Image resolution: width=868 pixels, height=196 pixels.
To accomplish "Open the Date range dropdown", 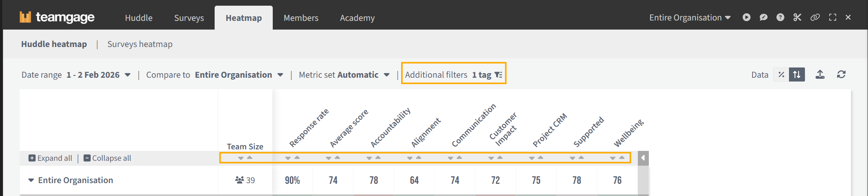I will tap(99, 75).
